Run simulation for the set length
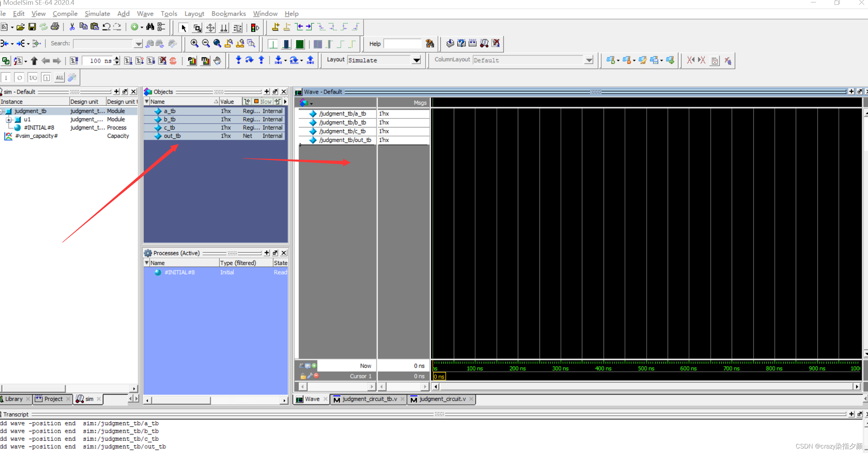The width and height of the screenshot is (868, 453). tap(128, 61)
